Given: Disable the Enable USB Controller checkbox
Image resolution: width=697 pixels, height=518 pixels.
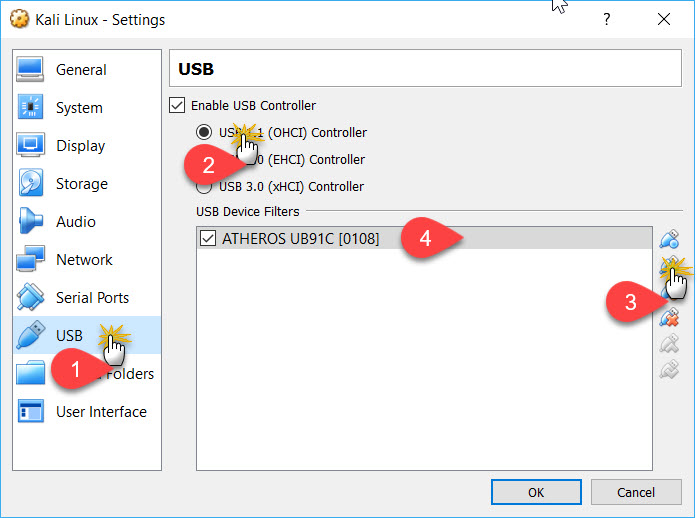Looking at the screenshot, I should (178, 105).
